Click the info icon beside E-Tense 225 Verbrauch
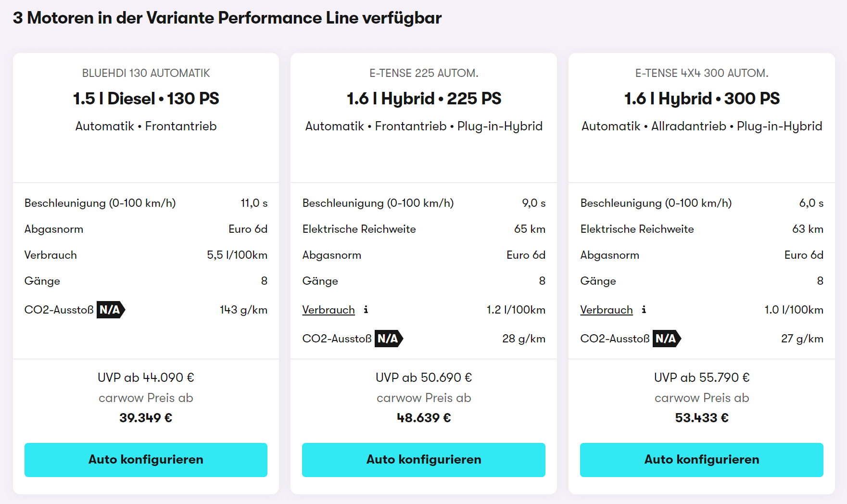This screenshot has width=847, height=504. (x=366, y=310)
